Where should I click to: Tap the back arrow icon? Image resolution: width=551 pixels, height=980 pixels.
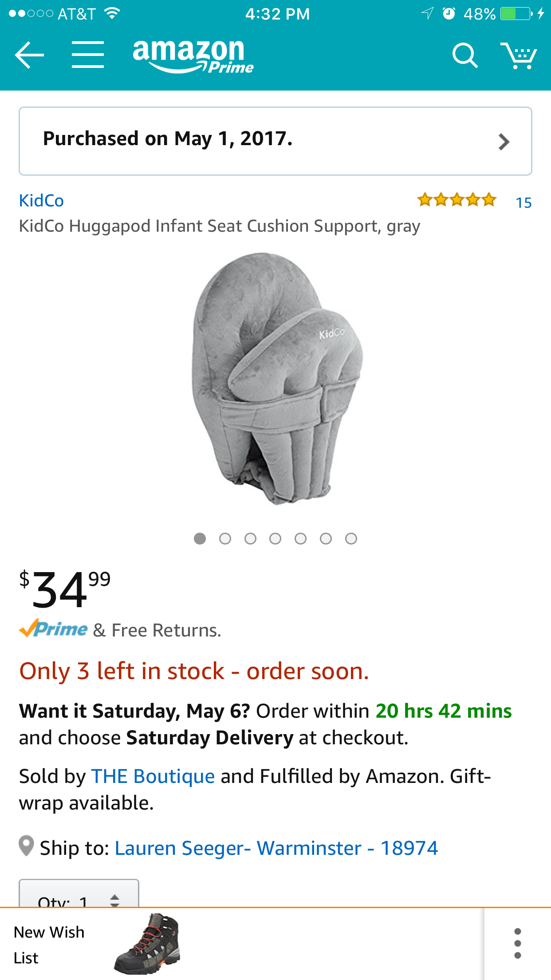pyautogui.click(x=29, y=55)
